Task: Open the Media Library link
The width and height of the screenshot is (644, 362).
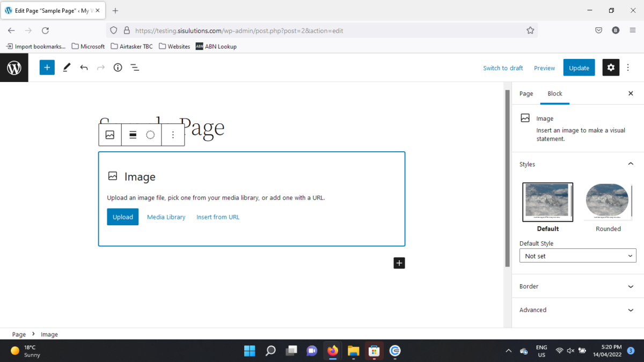Action: tap(166, 217)
